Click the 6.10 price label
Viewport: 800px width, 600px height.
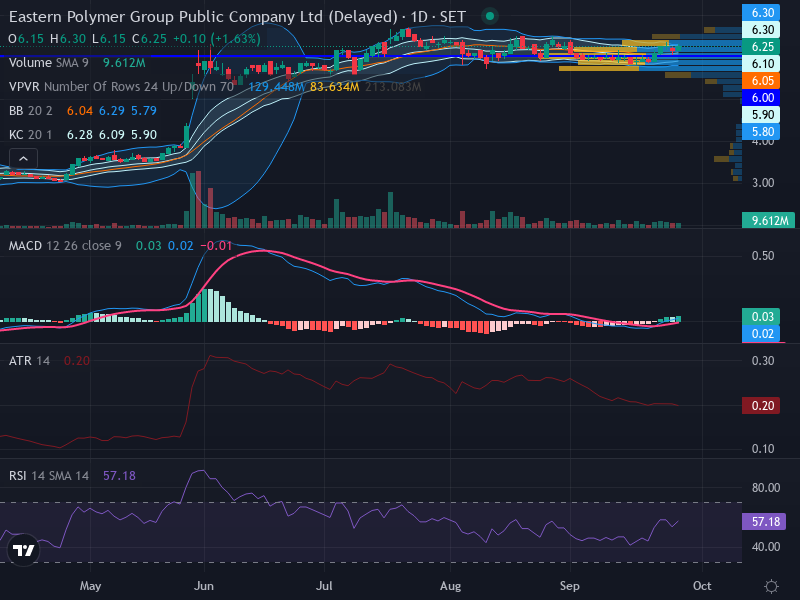click(x=762, y=64)
